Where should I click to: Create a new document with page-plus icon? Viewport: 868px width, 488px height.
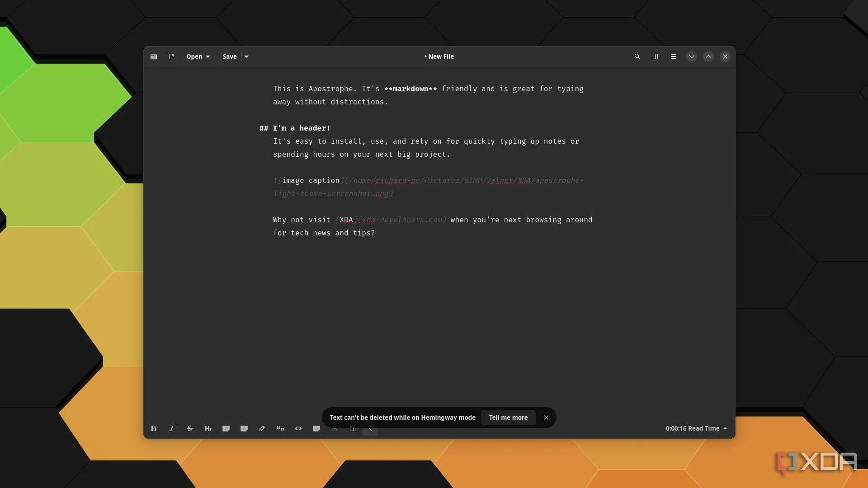click(x=172, y=56)
